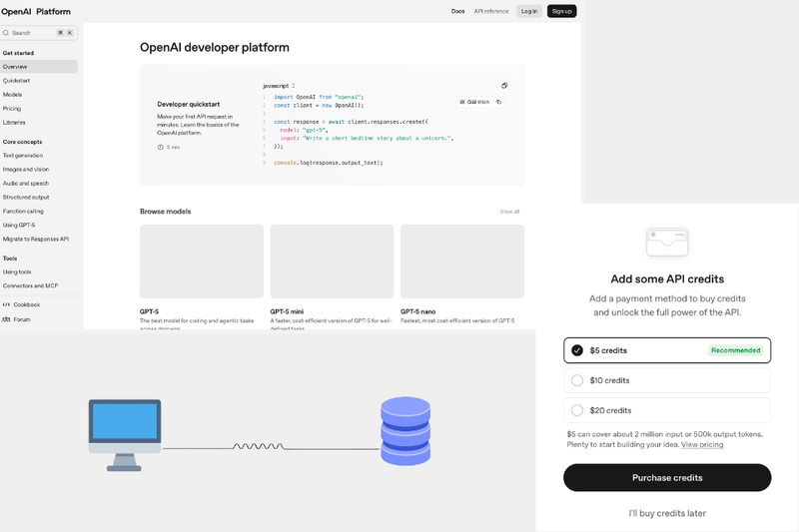This screenshot has height=532, width=799.
Task: Open the GPT-5 model thumbnail card
Action: 202,262
